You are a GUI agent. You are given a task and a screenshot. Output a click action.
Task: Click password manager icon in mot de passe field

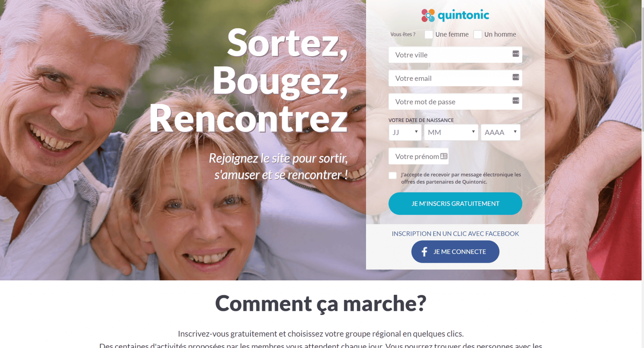pos(516,101)
